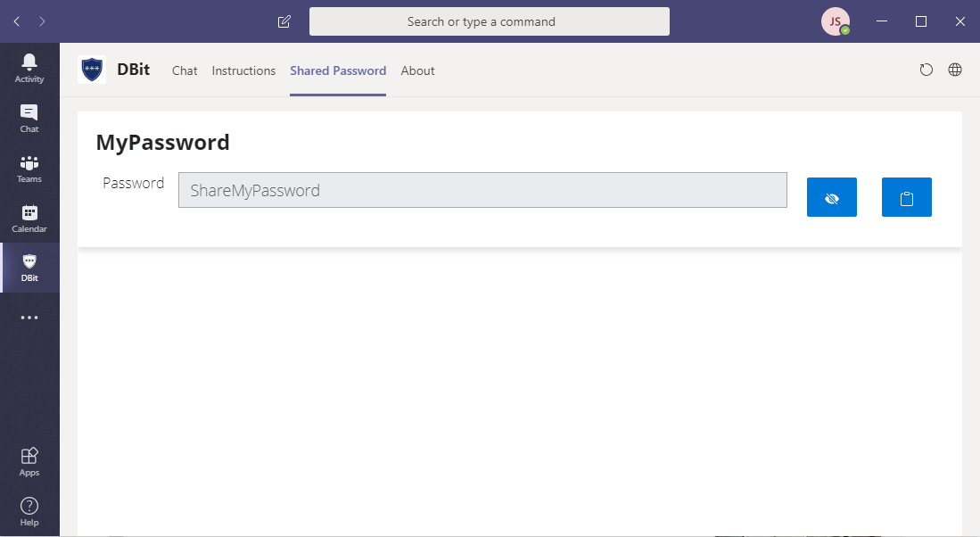Navigate back with the back arrow
980x537 pixels.
click(x=17, y=21)
